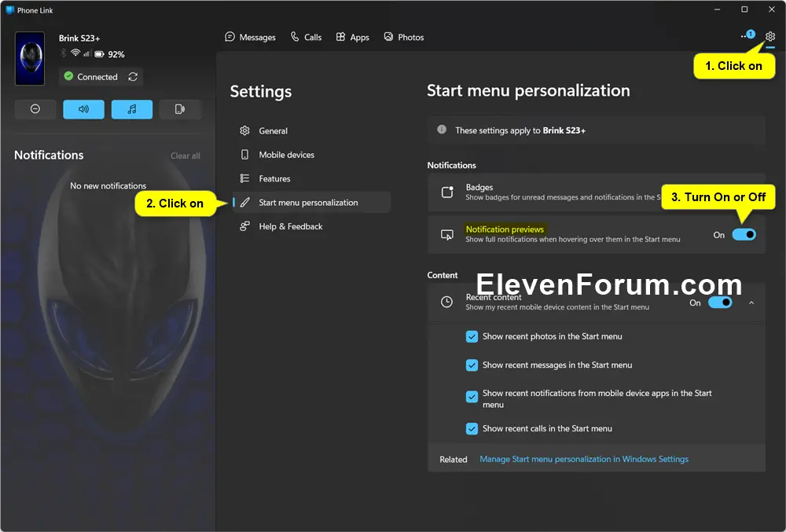Toggle the audio player music note button

[132, 109]
